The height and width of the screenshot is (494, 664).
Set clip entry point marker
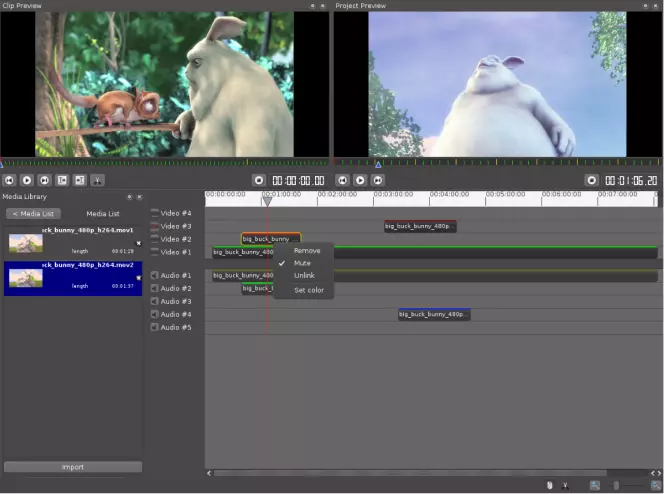point(62,180)
